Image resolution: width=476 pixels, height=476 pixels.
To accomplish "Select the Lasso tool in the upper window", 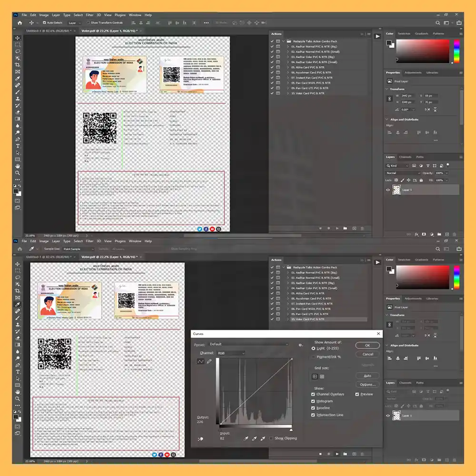I will click(18, 51).
